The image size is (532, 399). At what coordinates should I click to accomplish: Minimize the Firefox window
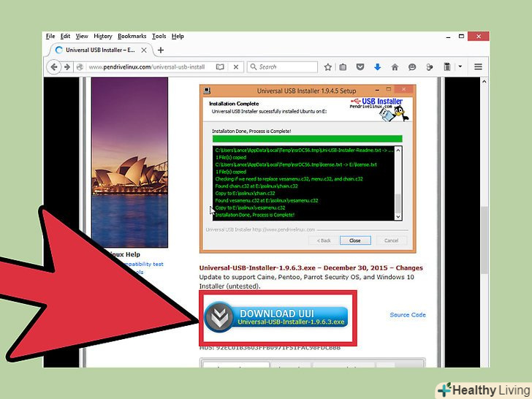click(x=448, y=37)
